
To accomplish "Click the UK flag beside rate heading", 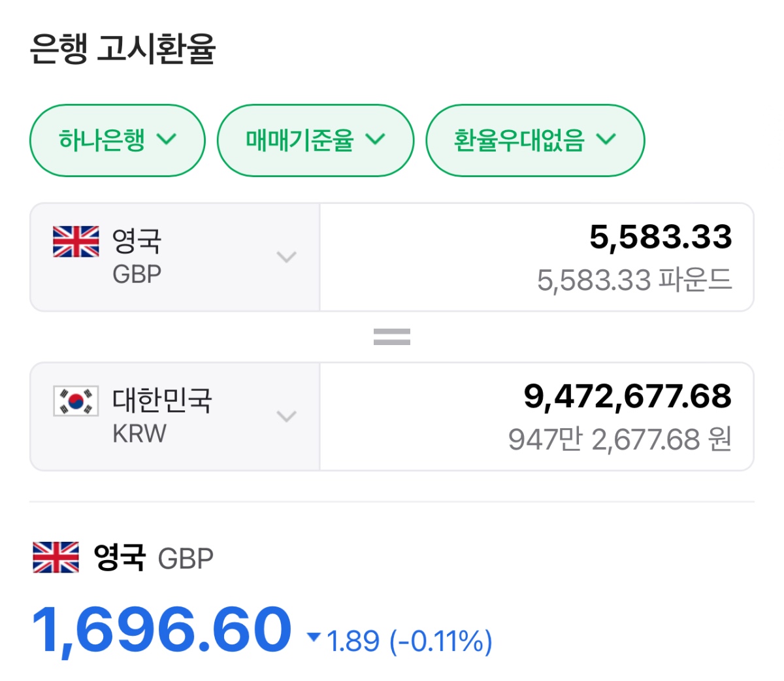I will click(x=56, y=557).
